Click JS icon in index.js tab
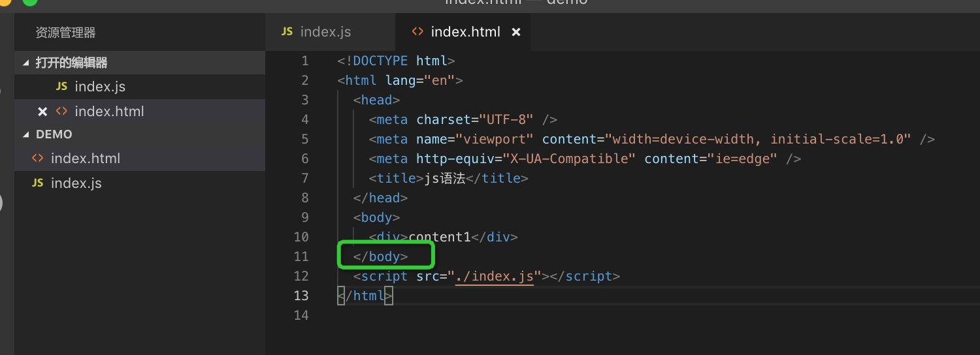The image size is (980, 355). tap(287, 32)
